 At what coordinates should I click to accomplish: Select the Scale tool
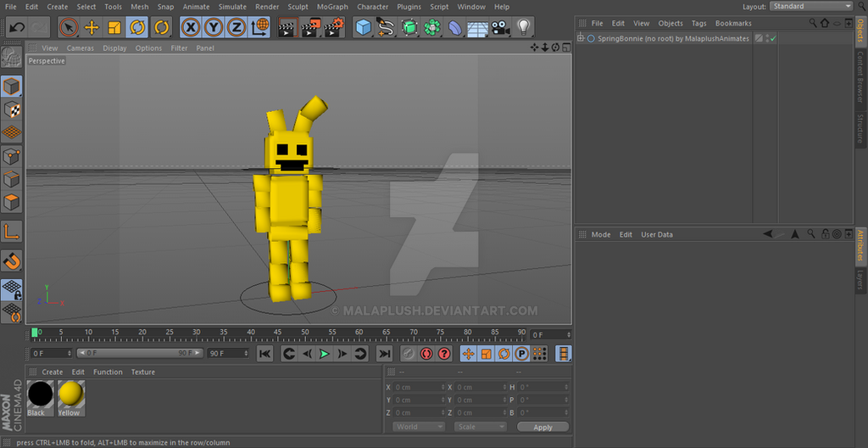(114, 26)
